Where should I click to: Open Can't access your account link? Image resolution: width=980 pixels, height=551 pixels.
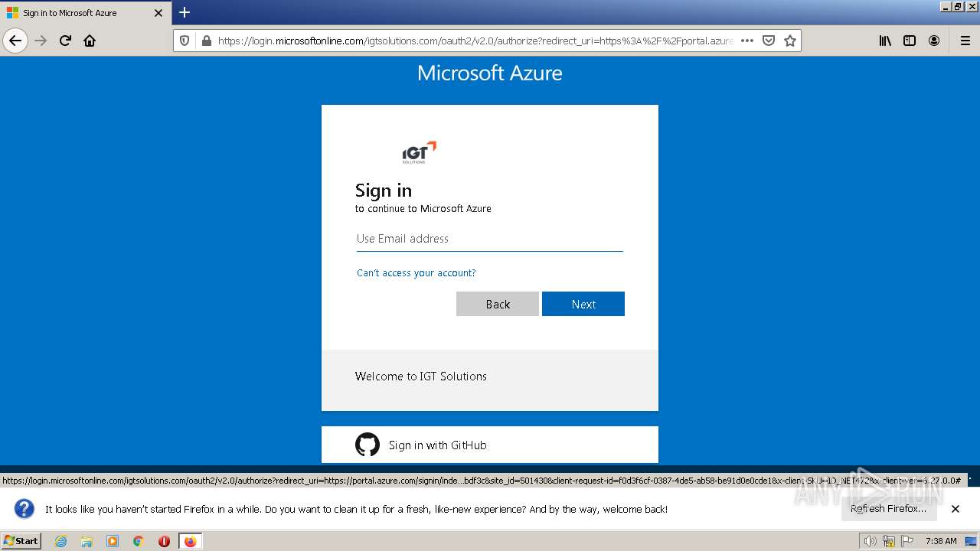pyautogui.click(x=416, y=273)
